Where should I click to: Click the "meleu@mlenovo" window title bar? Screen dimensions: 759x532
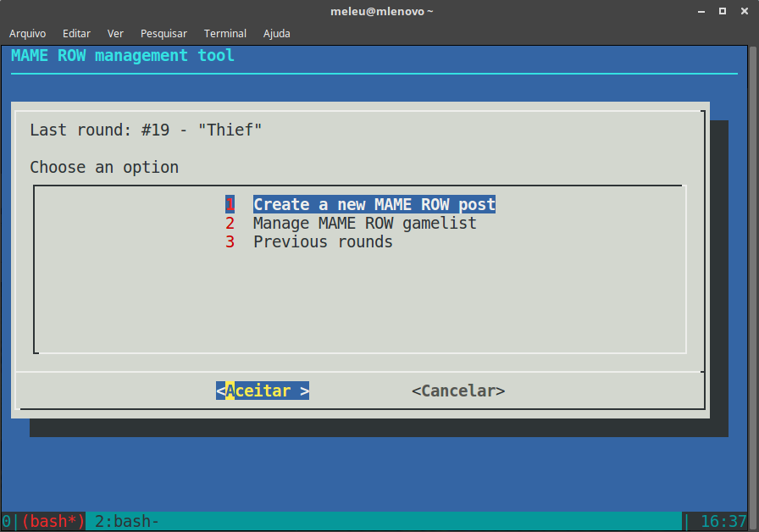(381, 11)
